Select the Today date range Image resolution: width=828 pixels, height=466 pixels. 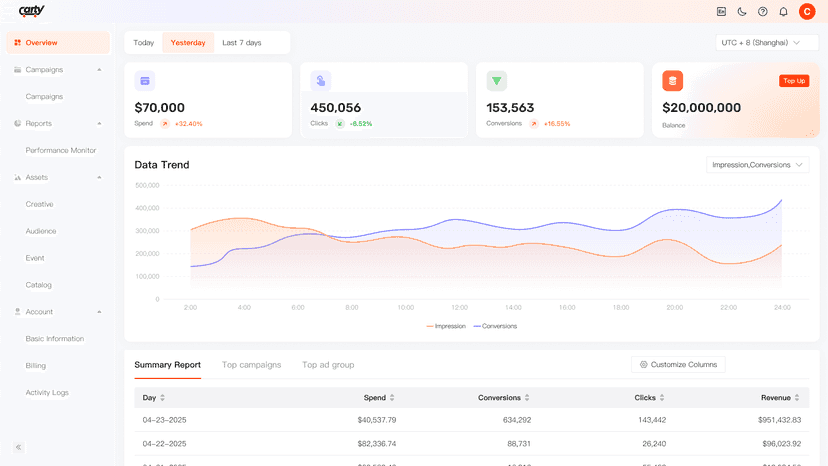144,42
